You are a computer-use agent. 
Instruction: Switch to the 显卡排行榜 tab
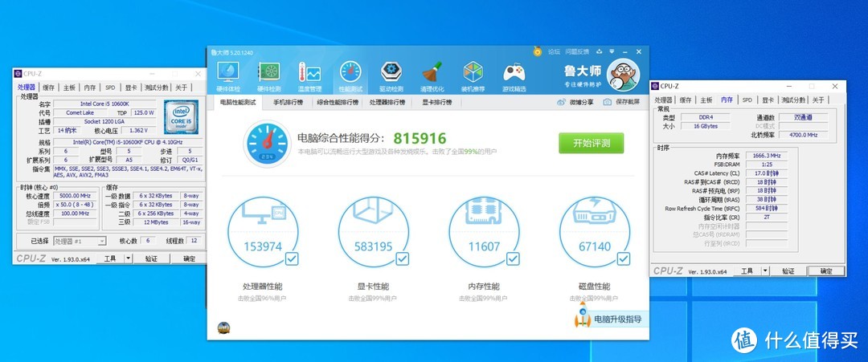[x=436, y=102]
